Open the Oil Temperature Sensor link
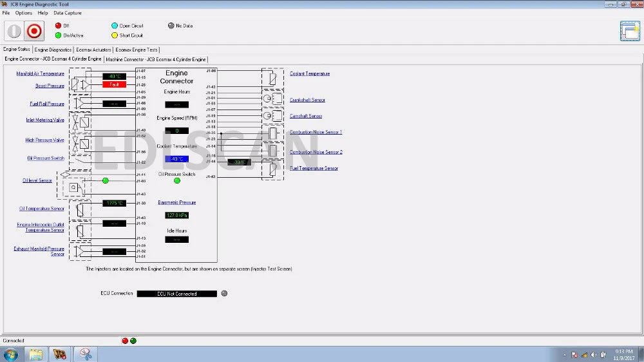Image resolution: width=644 pixels, height=362 pixels. tap(41, 209)
